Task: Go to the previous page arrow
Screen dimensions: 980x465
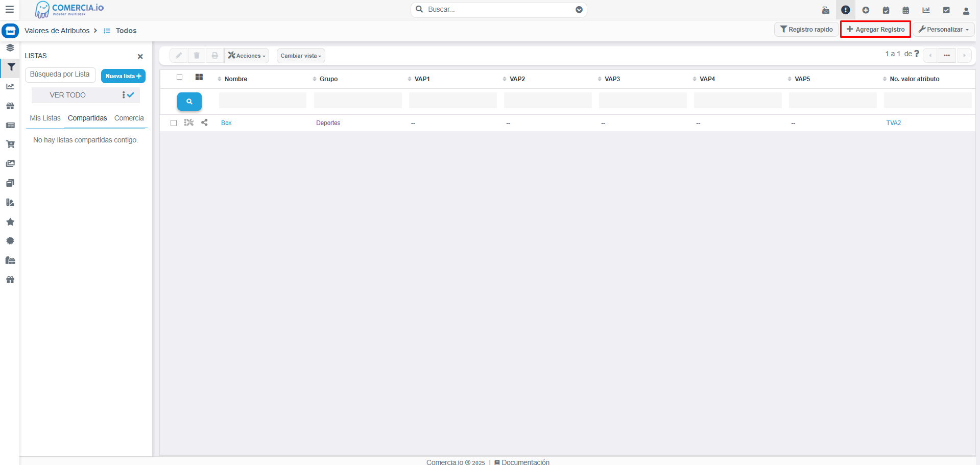Action: [x=930, y=55]
